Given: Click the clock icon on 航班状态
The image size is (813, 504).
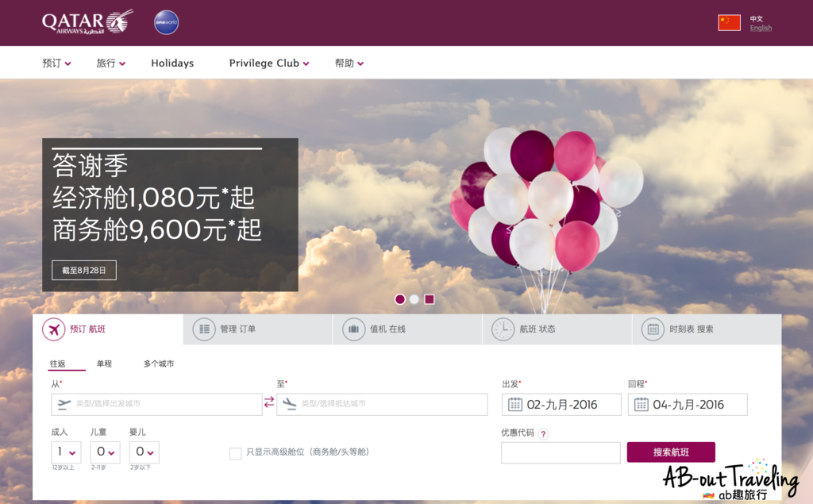Looking at the screenshot, I should tap(503, 329).
